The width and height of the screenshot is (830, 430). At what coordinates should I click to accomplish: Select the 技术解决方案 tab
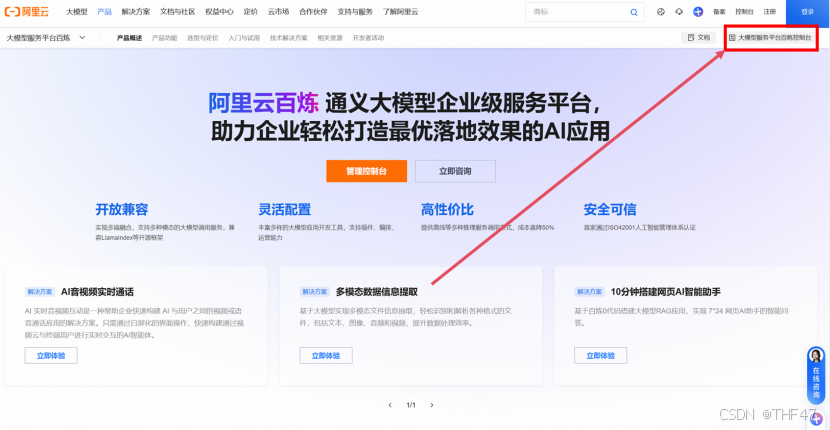coord(288,38)
